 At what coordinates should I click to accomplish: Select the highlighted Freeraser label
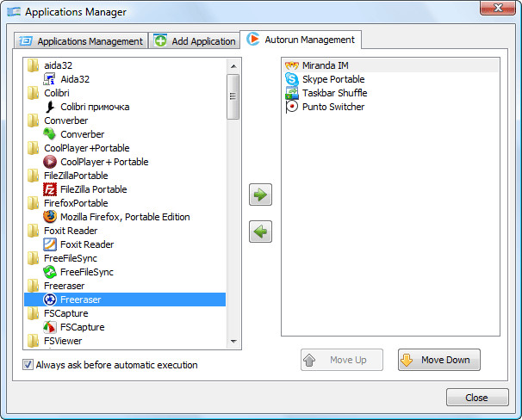tap(81, 300)
